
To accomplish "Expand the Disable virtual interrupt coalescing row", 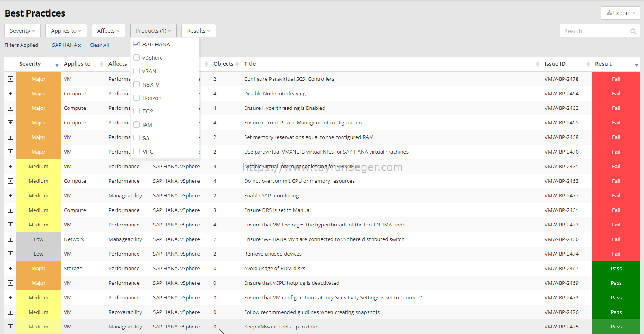I will [x=10, y=166].
